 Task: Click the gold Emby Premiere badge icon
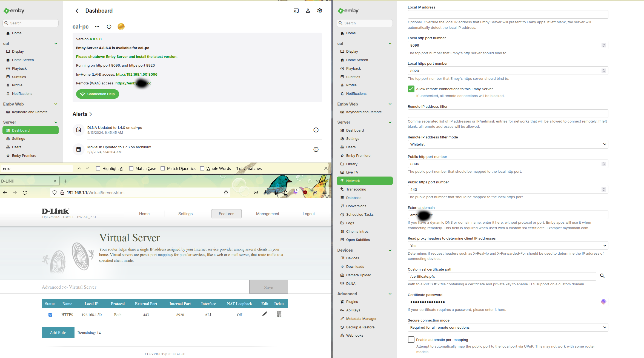tap(121, 27)
